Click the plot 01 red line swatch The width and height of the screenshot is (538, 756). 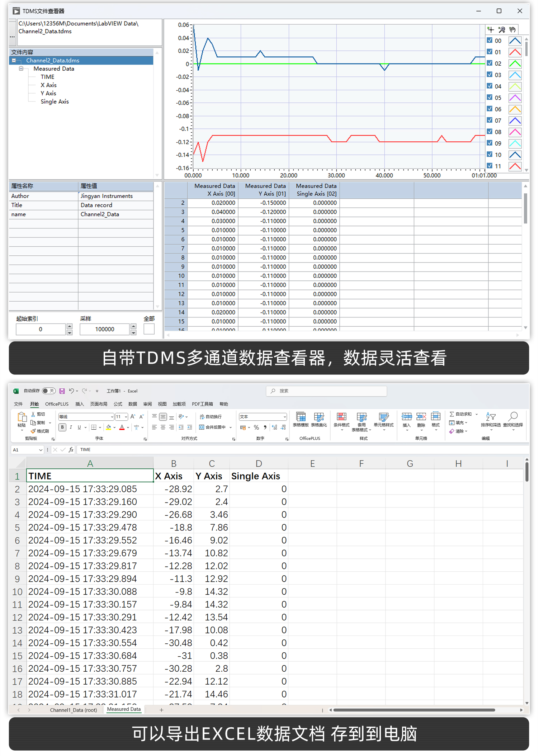pos(515,52)
